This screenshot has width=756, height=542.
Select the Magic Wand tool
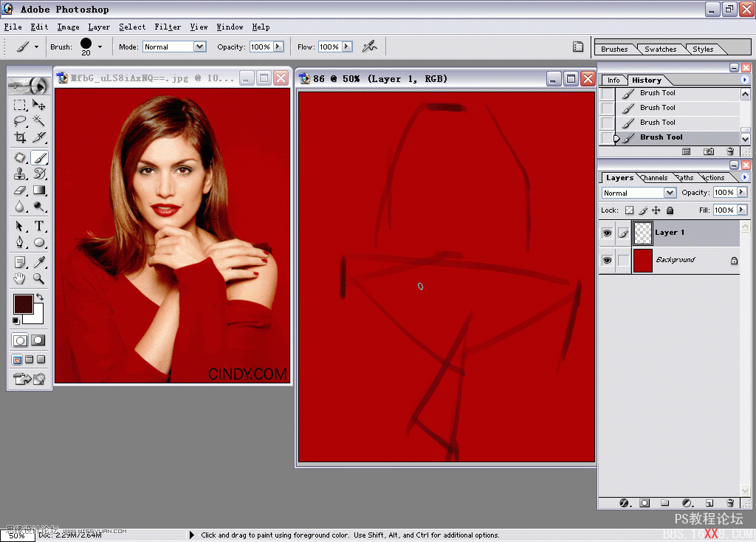coord(39,121)
